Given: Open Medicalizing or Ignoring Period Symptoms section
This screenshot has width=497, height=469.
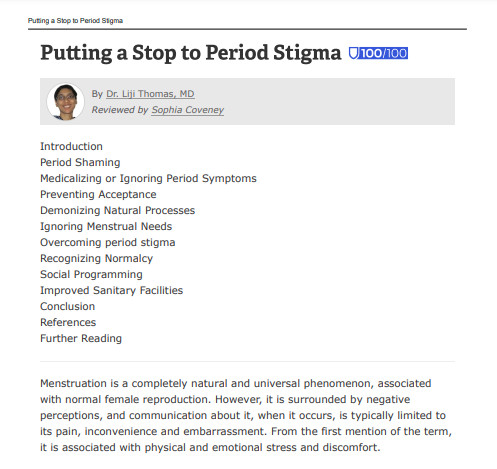Looking at the screenshot, I should pyautogui.click(x=148, y=178).
